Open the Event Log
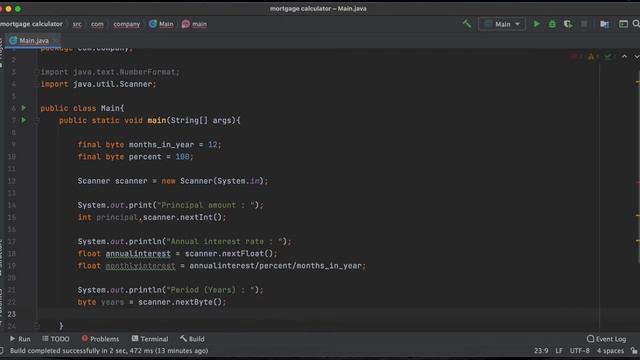The width and height of the screenshot is (640, 360). click(606, 339)
